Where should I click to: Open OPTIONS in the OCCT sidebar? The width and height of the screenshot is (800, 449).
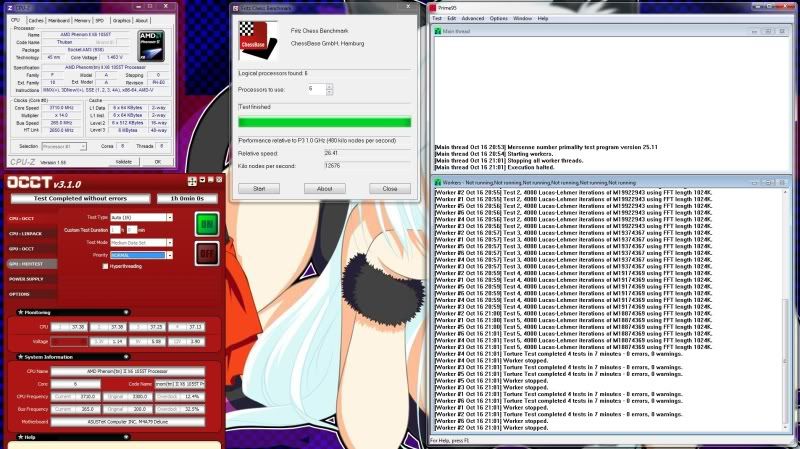31,294
